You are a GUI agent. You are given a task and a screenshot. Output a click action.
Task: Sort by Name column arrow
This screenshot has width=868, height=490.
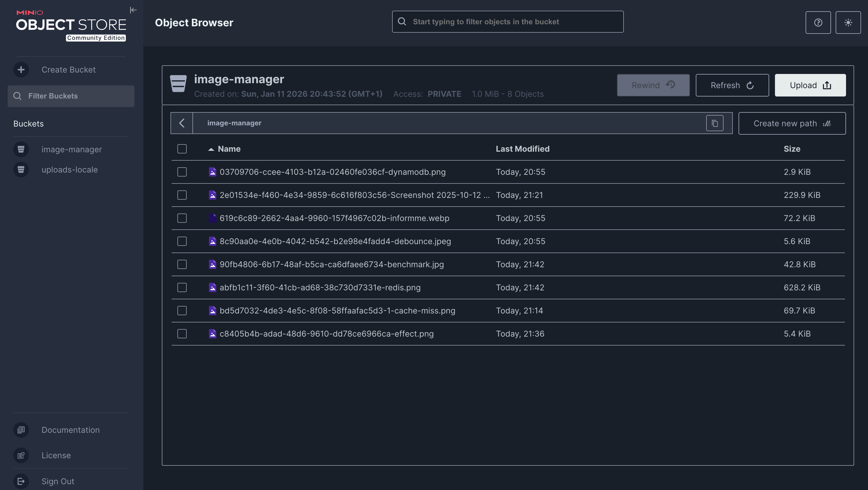[211, 149]
